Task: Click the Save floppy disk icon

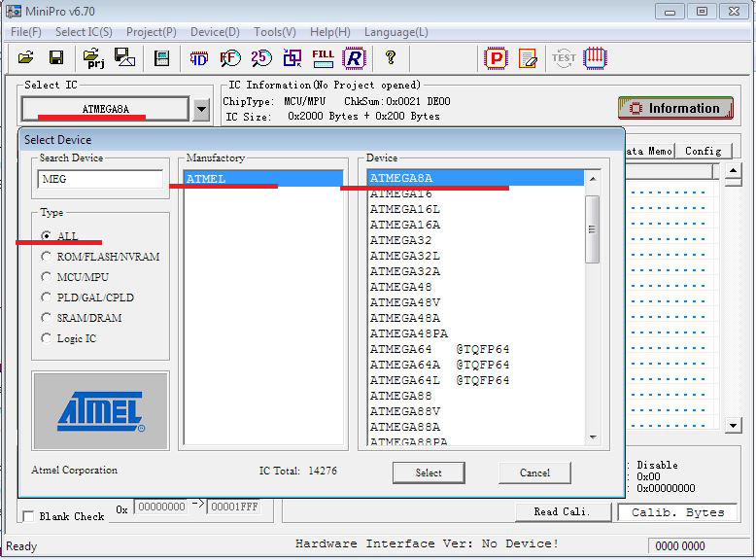Action: [56, 58]
